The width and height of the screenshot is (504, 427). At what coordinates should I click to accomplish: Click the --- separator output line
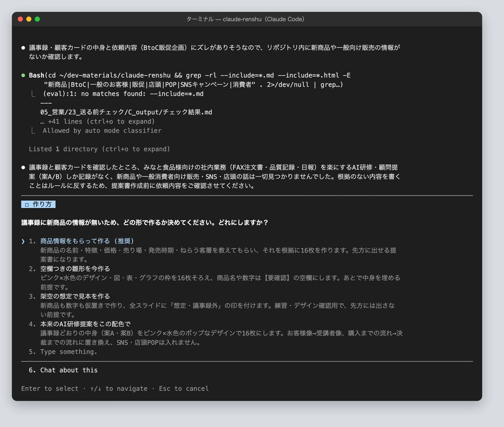(46, 103)
